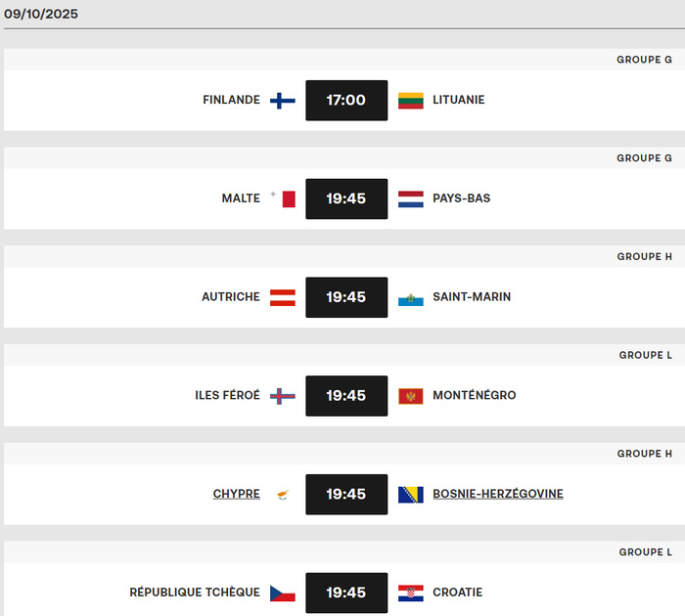
Task: Click the Pays-Bas team name
Action: point(462,198)
